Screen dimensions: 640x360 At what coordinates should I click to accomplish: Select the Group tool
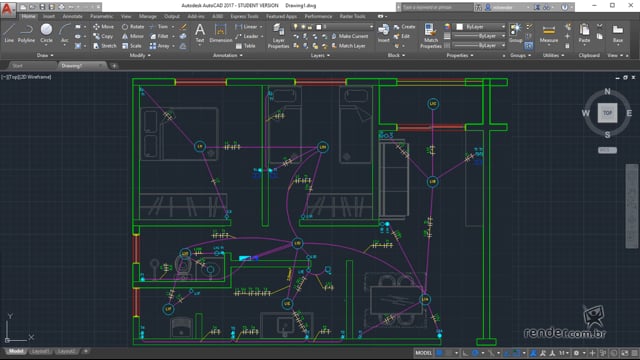coord(516,33)
